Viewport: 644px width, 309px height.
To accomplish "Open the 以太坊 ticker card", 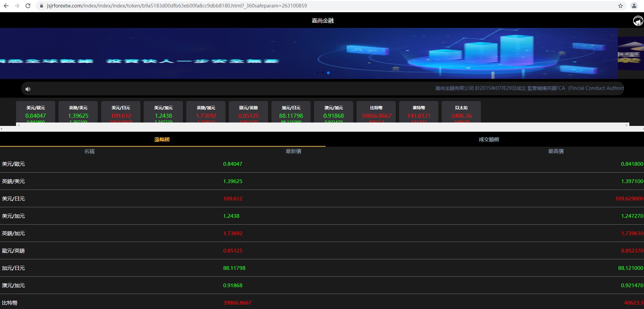I will pyautogui.click(x=461, y=112).
